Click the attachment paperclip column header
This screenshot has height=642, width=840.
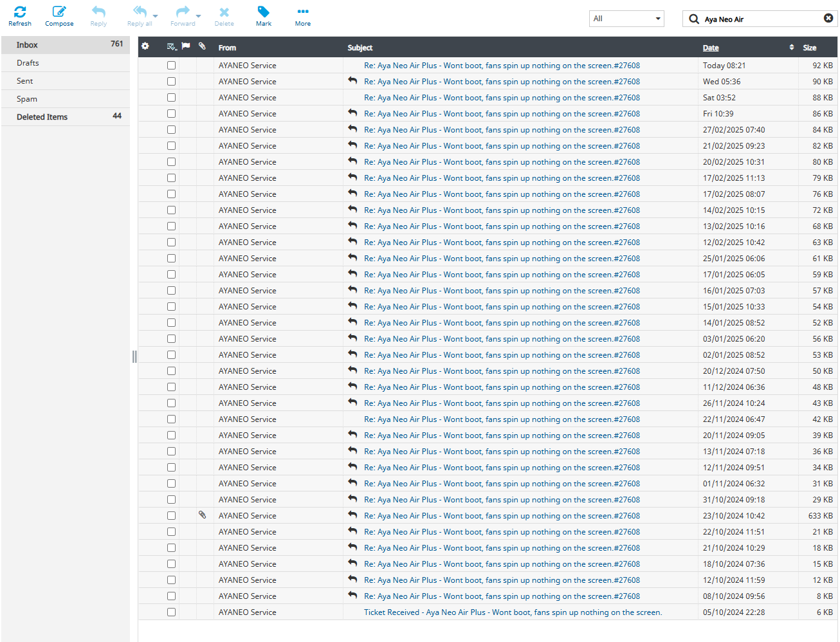(x=202, y=46)
